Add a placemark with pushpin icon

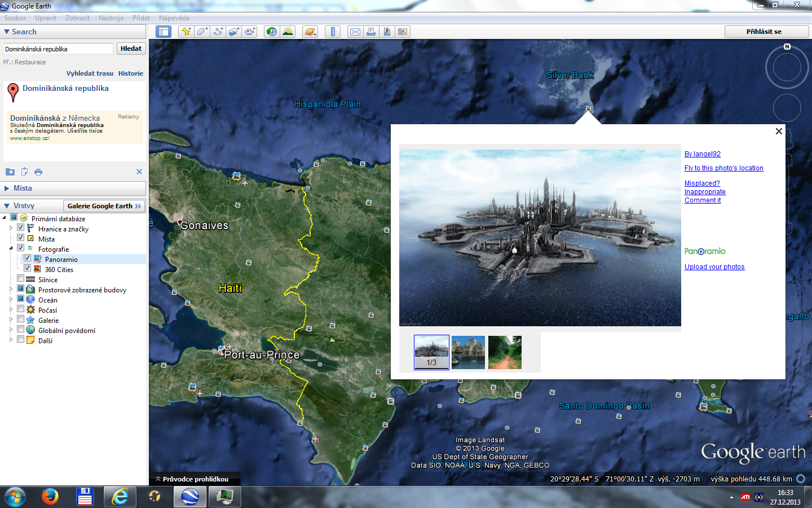coord(186,32)
